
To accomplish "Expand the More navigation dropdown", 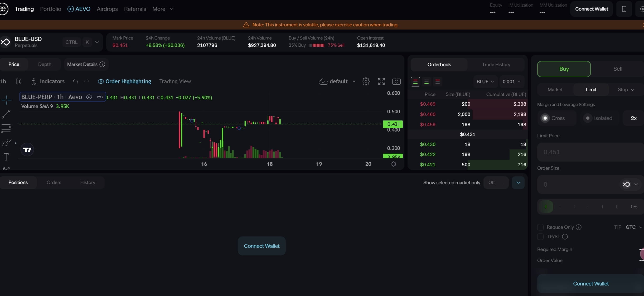I will click(x=163, y=9).
